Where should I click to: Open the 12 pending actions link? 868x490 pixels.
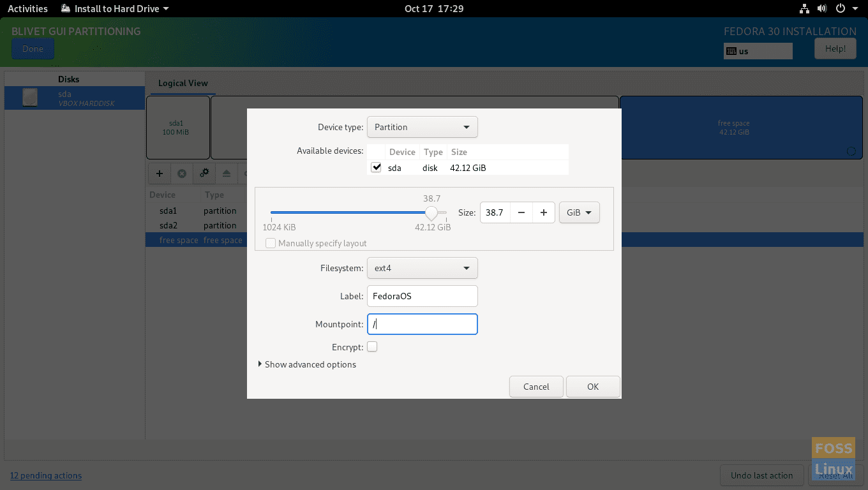[45, 475]
